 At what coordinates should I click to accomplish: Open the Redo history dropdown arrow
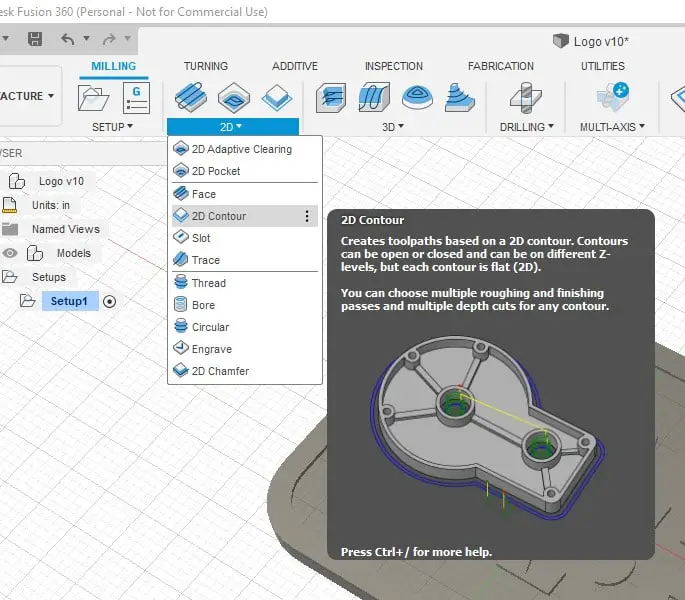(128, 38)
